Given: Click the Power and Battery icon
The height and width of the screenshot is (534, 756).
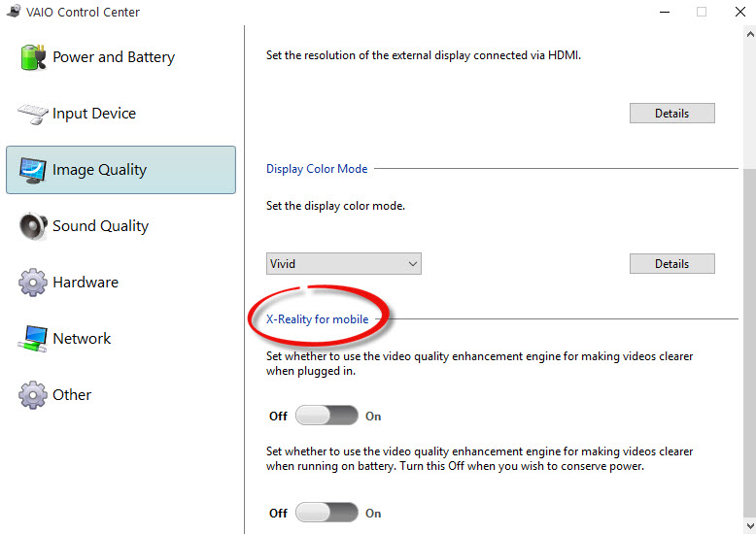Looking at the screenshot, I should (33, 57).
